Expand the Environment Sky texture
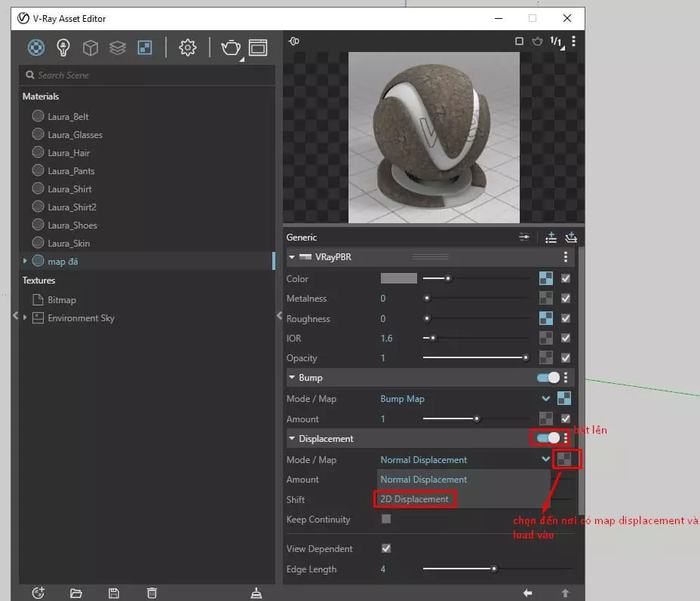700x601 pixels. coord(26,318)
